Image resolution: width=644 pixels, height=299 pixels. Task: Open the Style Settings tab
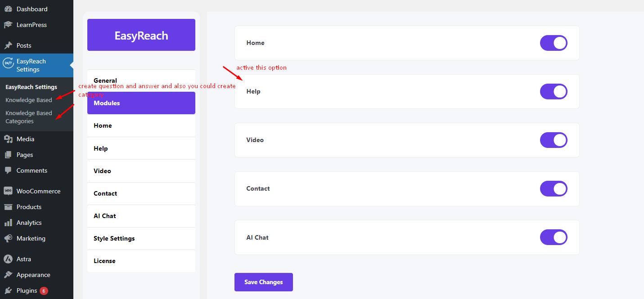pos(141,238)
